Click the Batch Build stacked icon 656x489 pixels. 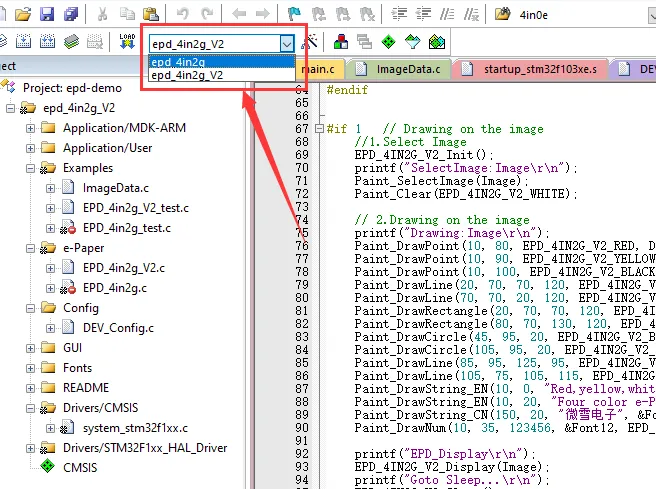(x=71, y=42)
